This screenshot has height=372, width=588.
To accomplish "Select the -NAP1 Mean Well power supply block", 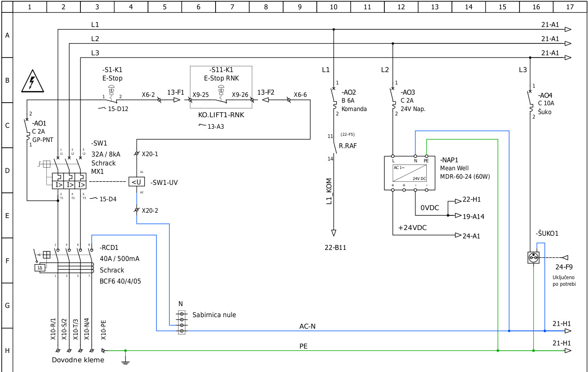I will [410, 173].
